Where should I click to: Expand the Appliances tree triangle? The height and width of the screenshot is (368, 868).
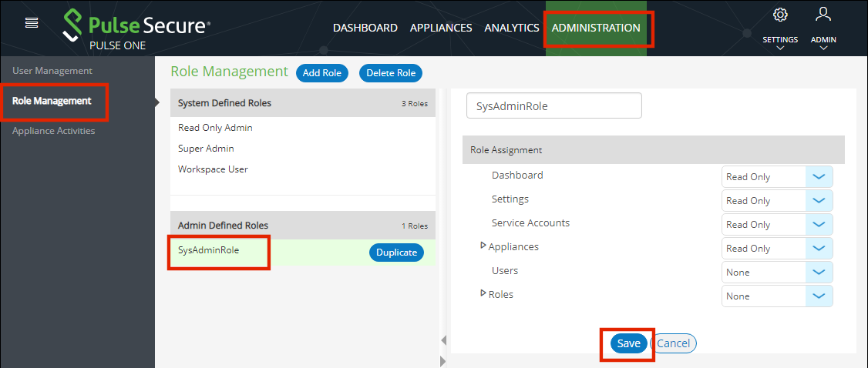483,246
